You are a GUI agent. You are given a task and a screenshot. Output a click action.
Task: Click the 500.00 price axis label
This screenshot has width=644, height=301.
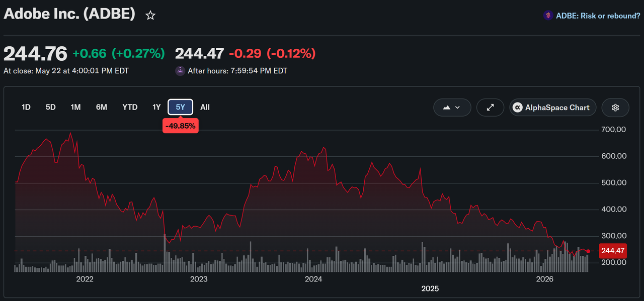point(614,183)
